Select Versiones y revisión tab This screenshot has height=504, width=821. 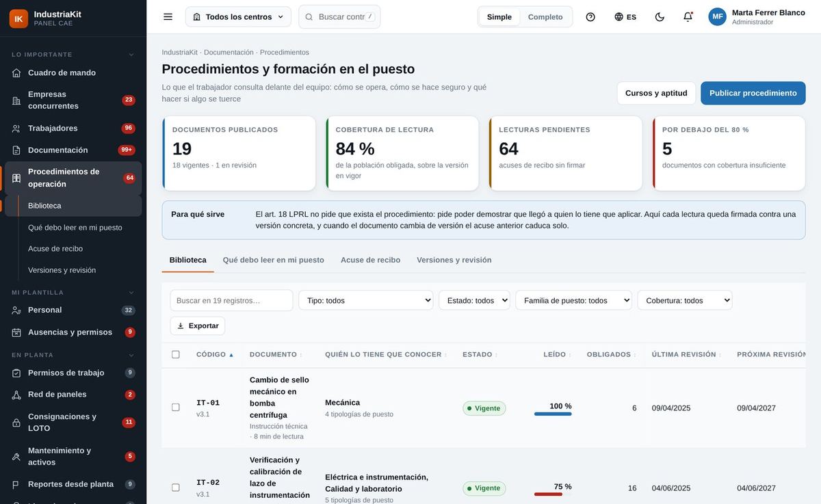pyautogui.click(x=454, y=260)
